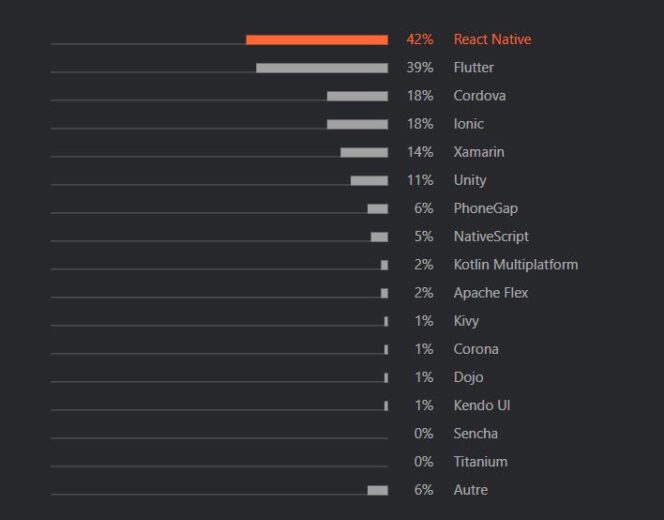664x520 pixels.
Task: Select the Unity label
Action: pyautogui.click(x=469, y=180)
